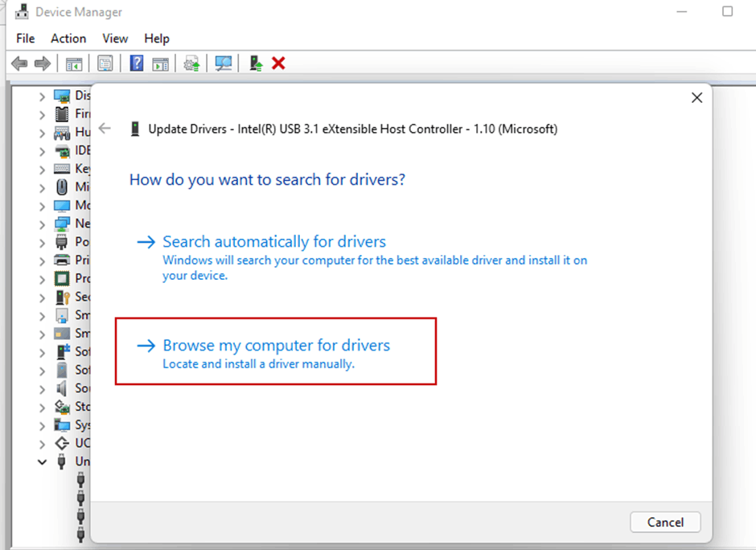Viewport: 756px width, 550px height.
Task: Select the printer category icon
Action: coord(62,261)
